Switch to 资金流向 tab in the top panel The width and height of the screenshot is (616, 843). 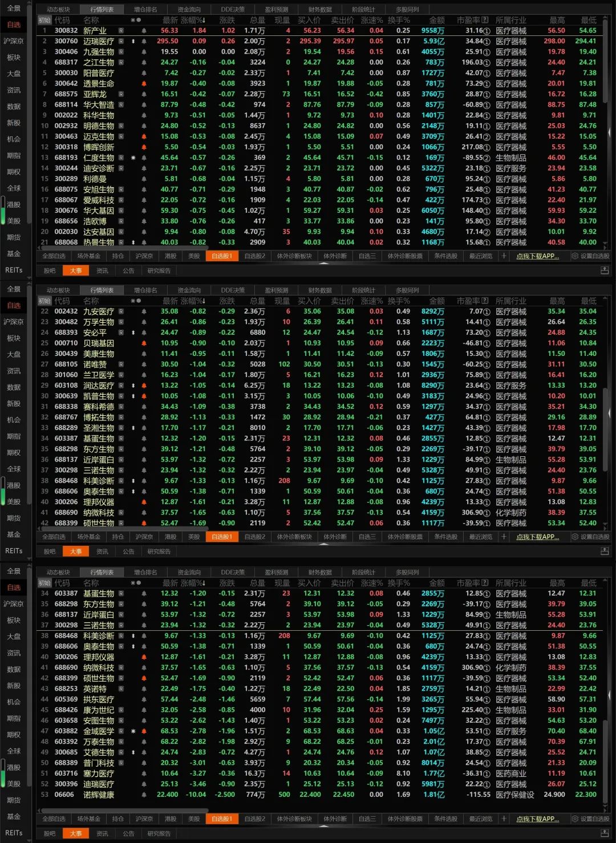point(189,10)
